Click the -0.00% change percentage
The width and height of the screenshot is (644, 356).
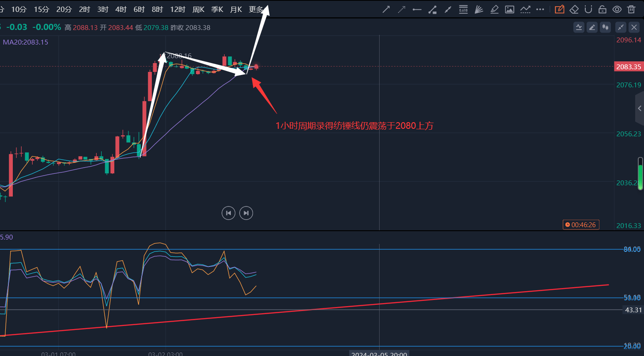click(x=47, y=27)
